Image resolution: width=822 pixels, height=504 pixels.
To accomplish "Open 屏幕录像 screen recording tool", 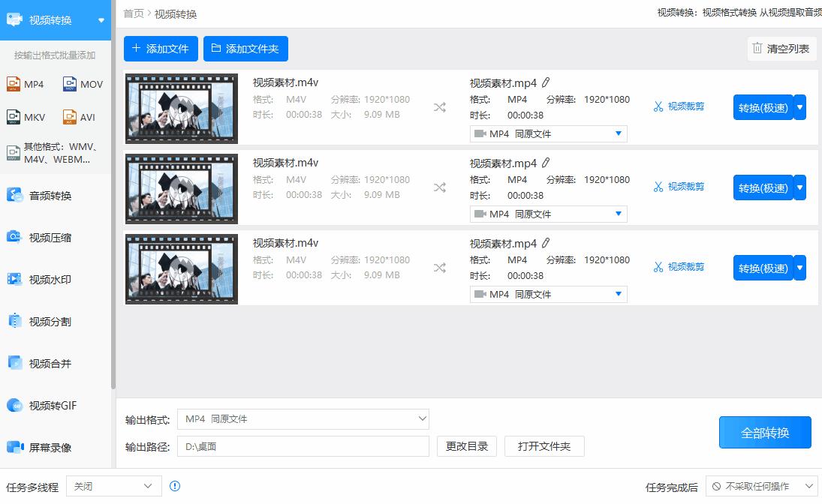I will pyautogui.click(x=50, y=448).
